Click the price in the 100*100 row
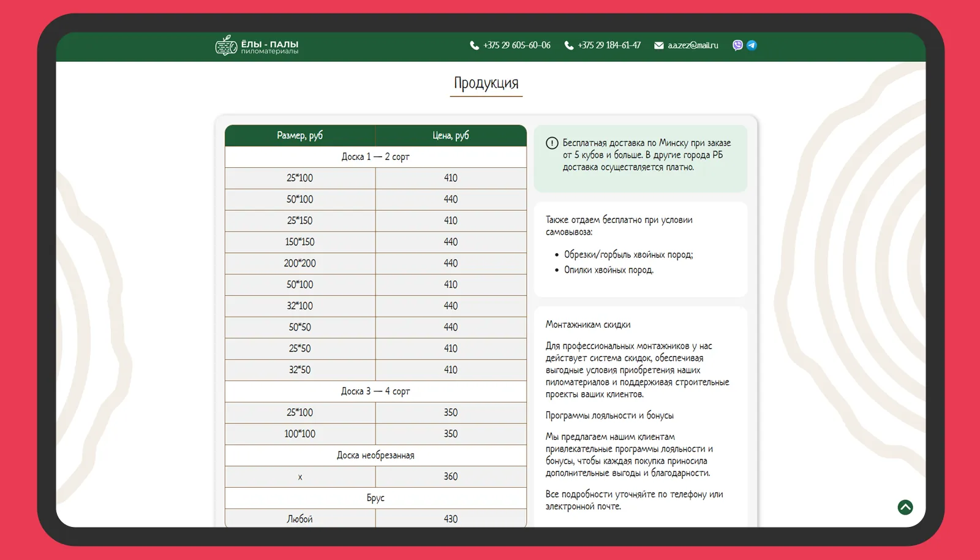980x560 pixels. pos(451,434)
